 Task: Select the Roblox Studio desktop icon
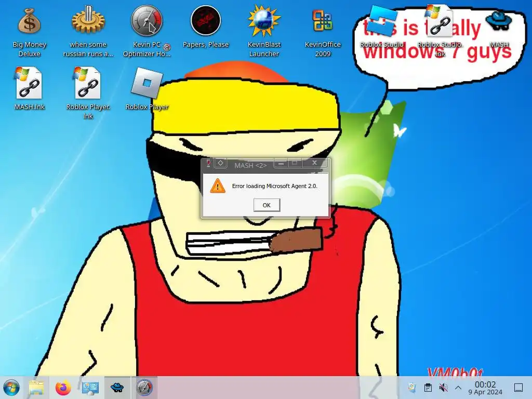click(x=382, y=28)
